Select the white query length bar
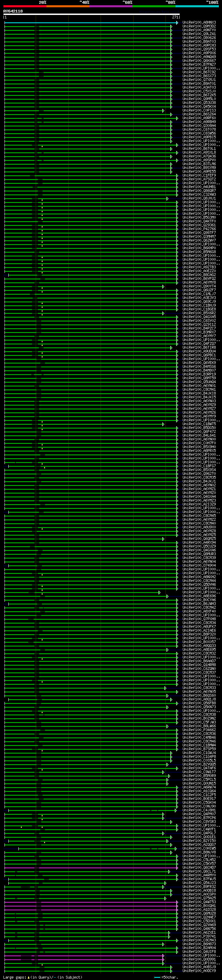The width and height of the screenshot is (222, 980). coord(92,15)
